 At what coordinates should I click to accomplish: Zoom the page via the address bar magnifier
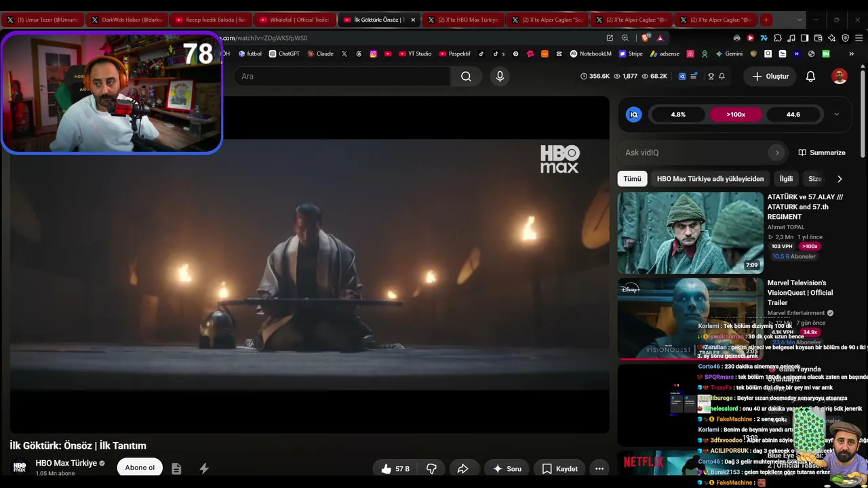click(x=625, y=38)
